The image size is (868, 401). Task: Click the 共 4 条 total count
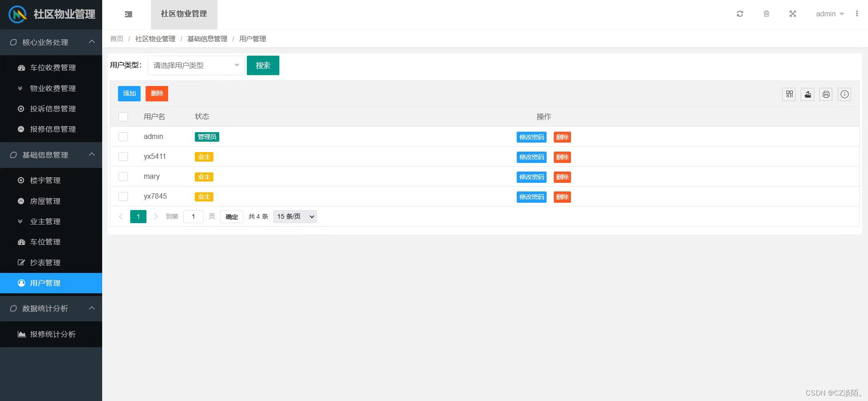click(258, 217)
